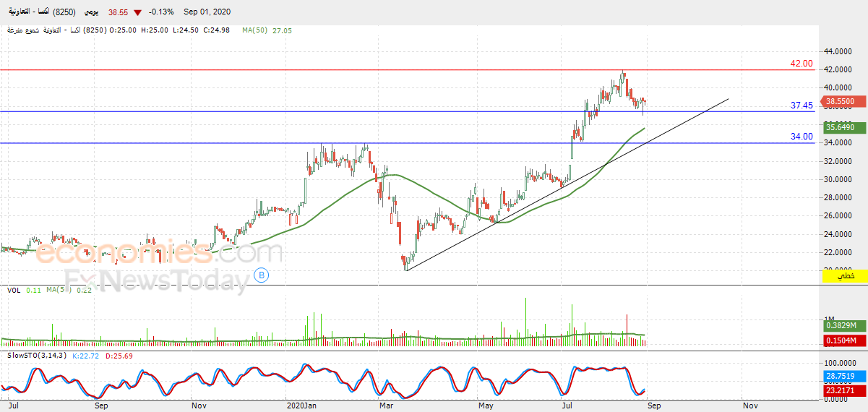Click 2020Jan on the time axis
The width and height of the screenshot is (868, 412).
pyautogui.click(x=301, y=407)
